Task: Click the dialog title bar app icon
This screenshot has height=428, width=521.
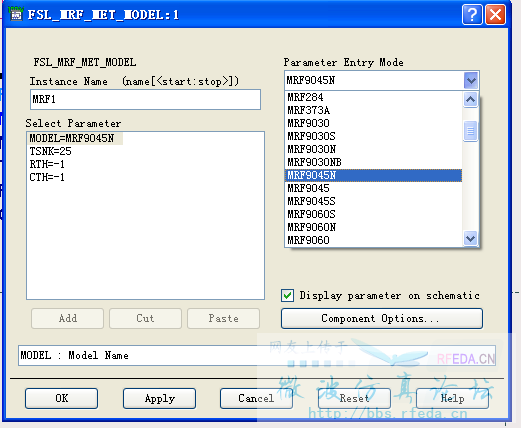Action: (16, 14)
